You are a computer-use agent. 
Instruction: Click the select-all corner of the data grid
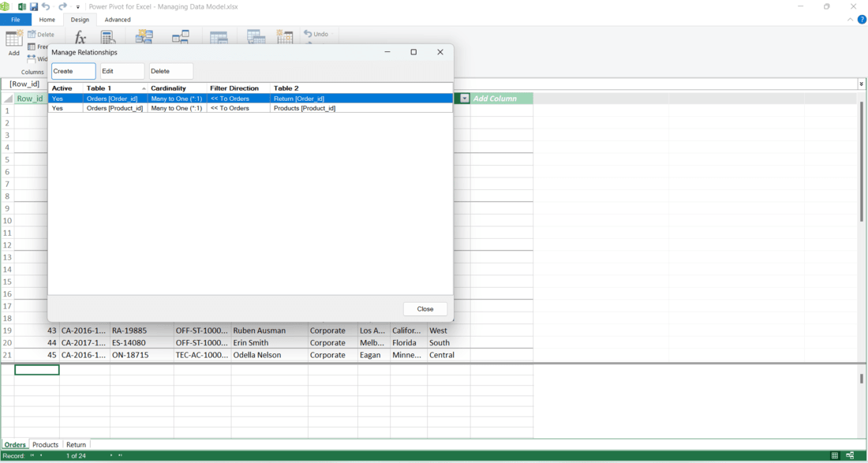(7, 99)
